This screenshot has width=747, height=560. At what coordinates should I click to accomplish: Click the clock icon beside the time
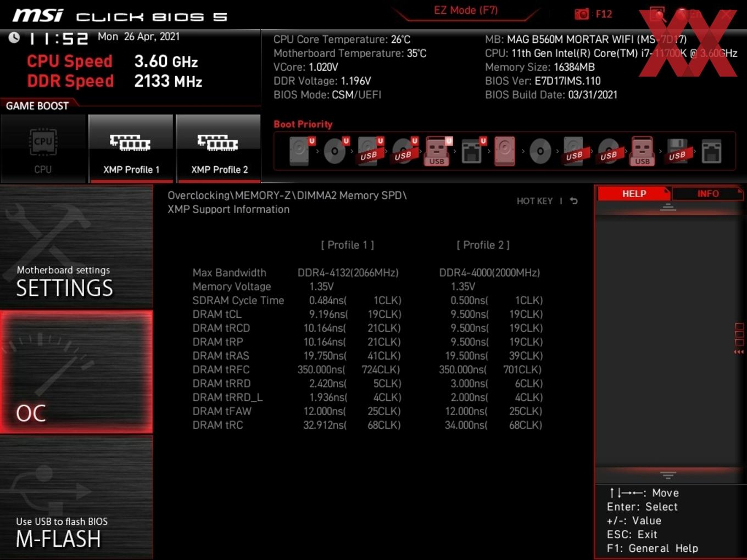(x=14, y=37)
